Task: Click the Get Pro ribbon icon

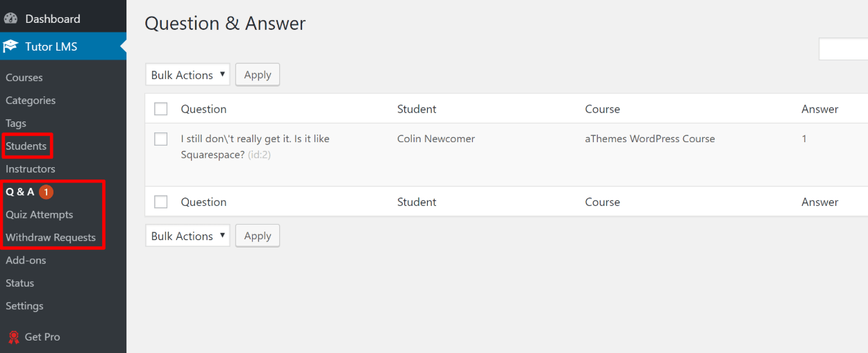Action: click(x=13, y=337)
